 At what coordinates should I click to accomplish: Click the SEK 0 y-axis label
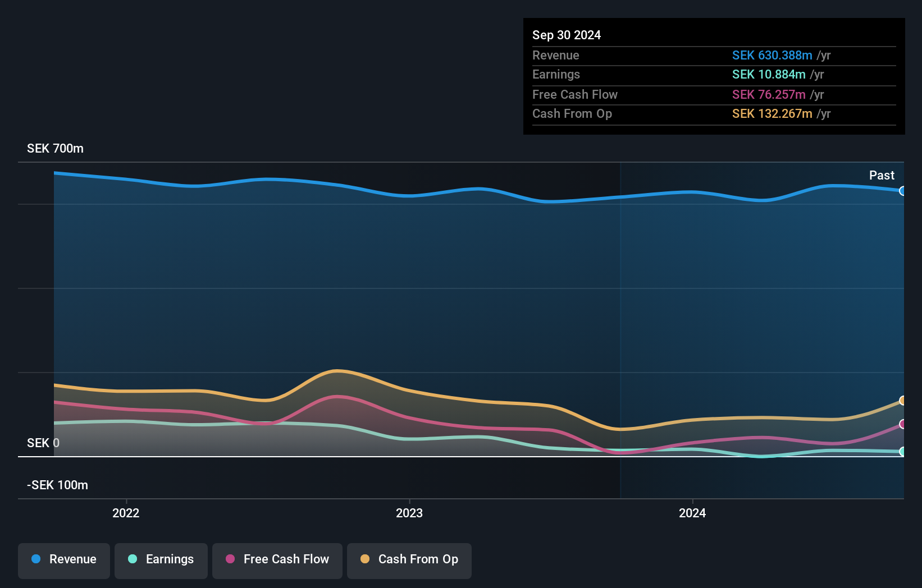(43, 443)
